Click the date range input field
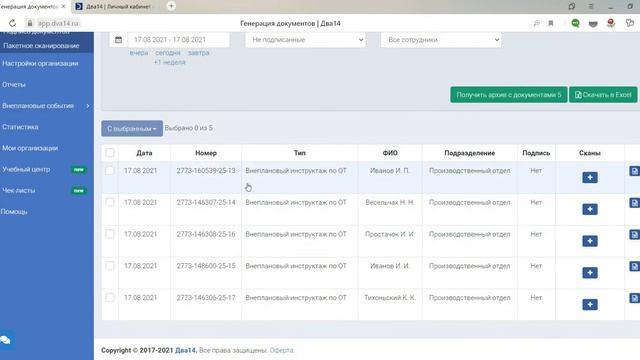The width and height of the screenshot is (640, 360). tap(178, 40)
